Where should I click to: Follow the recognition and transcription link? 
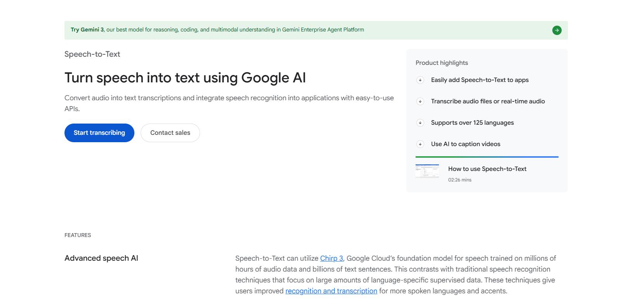(331, 291)
